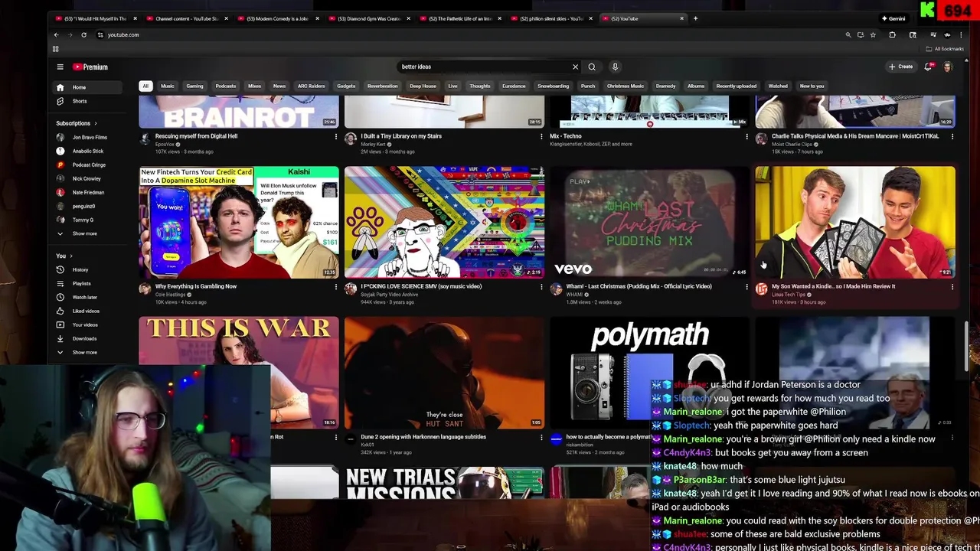Image resolution: width=980 pixels, height=551 pixels.
Task: Select the Podcasts filter chip
Action: tap(226, 86)
